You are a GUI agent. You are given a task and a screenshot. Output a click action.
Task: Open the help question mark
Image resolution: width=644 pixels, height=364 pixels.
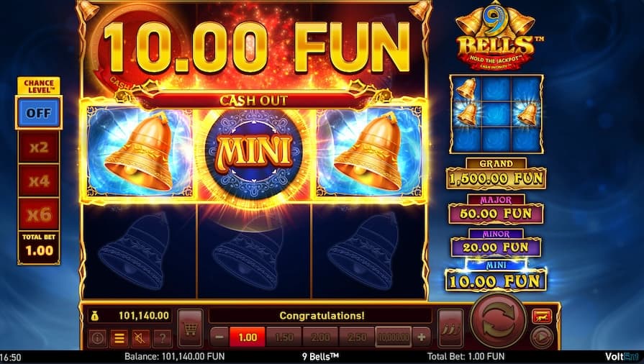coord(162,337)
